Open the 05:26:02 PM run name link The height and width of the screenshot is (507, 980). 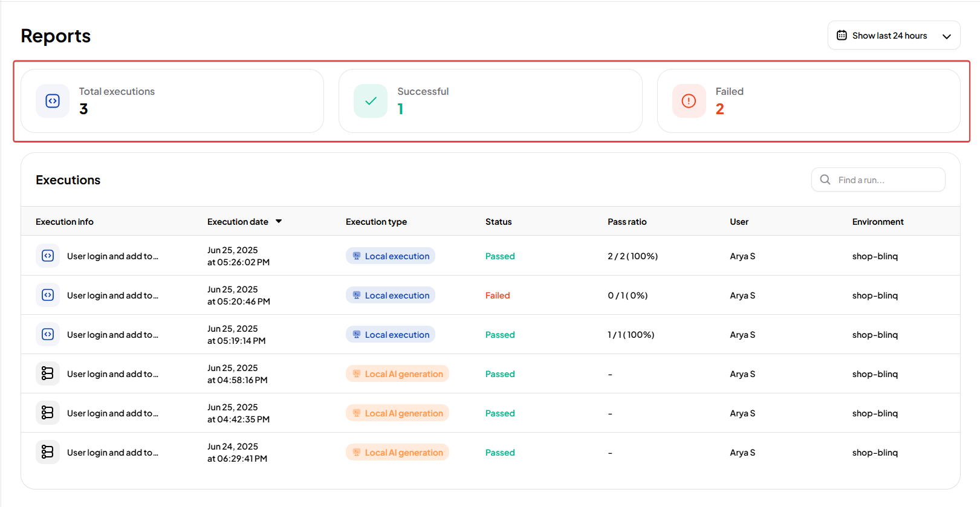tap(112, 256)
